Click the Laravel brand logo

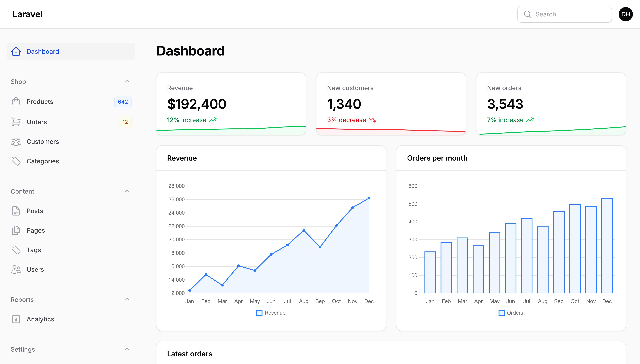28,14
